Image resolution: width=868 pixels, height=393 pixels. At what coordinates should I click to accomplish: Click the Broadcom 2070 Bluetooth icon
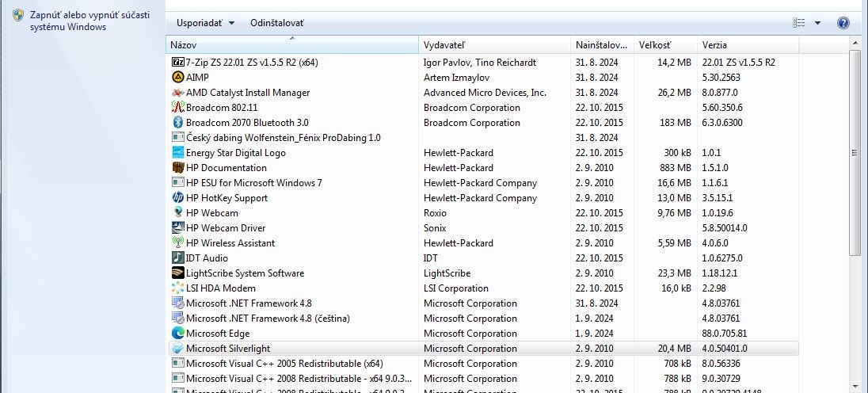(178, 122)
